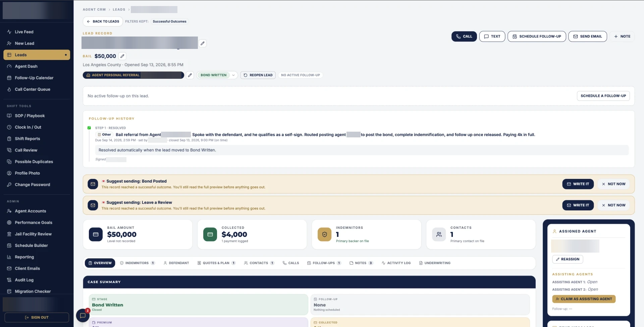Open the Underwriting tab
Image resolution: width=644 pixels, height=327 pixels.
pos(435,263)
